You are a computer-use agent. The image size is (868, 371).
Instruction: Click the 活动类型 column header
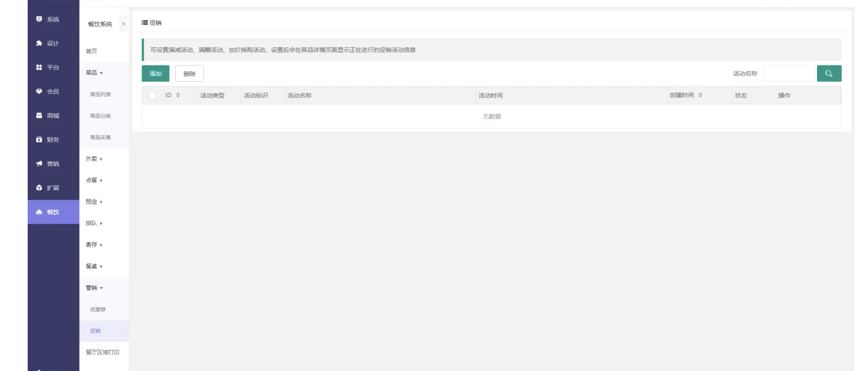click(213, 95)
